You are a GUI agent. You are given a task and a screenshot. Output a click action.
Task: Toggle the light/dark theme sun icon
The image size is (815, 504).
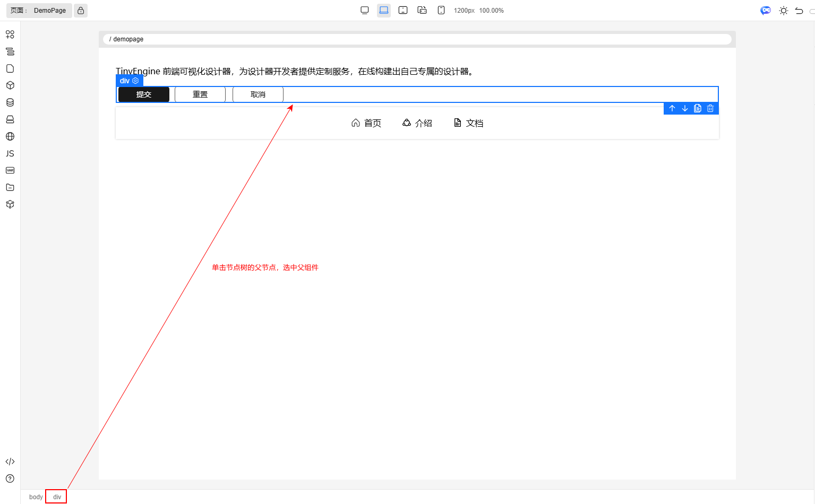click(783, 11)
